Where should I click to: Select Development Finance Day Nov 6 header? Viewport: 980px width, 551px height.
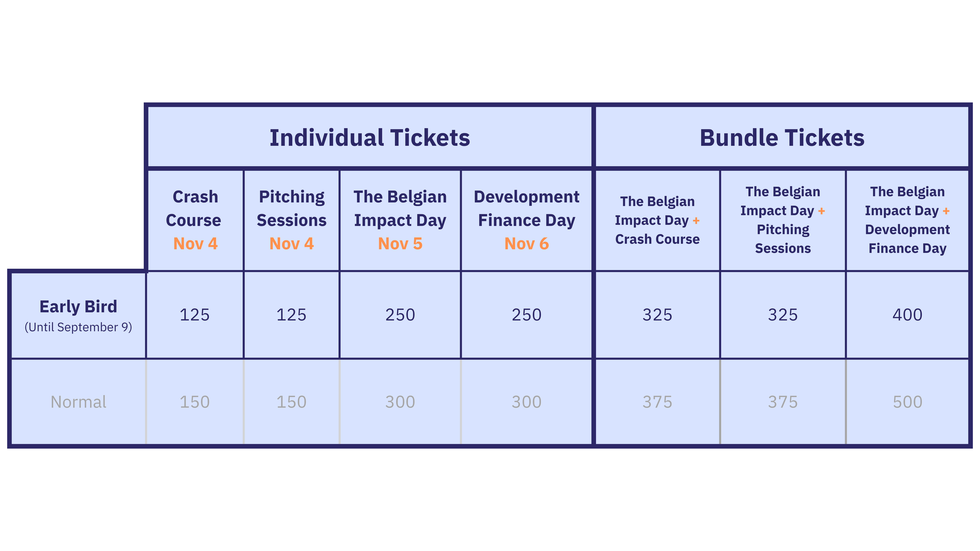coord(527,220)
